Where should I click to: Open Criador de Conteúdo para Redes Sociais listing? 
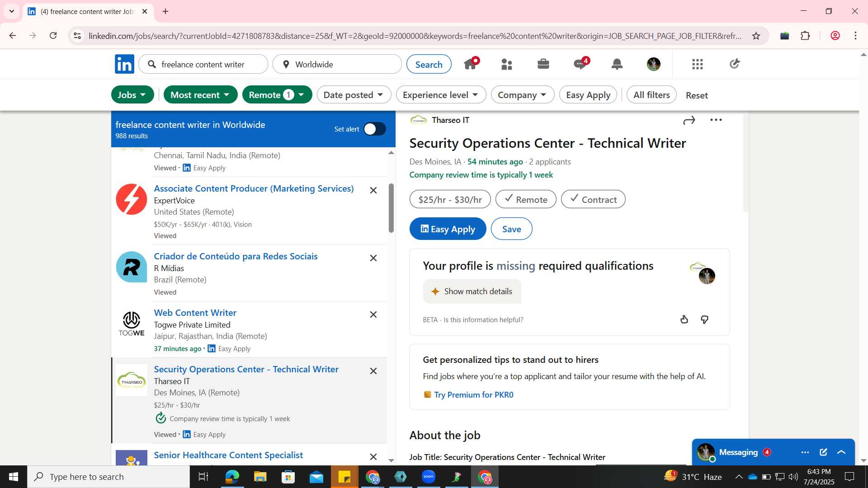(236, 256)
